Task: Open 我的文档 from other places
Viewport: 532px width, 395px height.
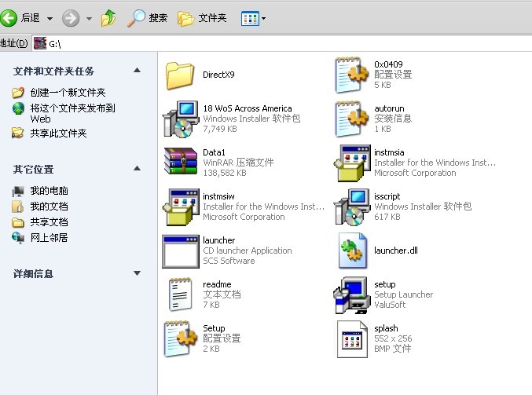Action: coord(50,207)
